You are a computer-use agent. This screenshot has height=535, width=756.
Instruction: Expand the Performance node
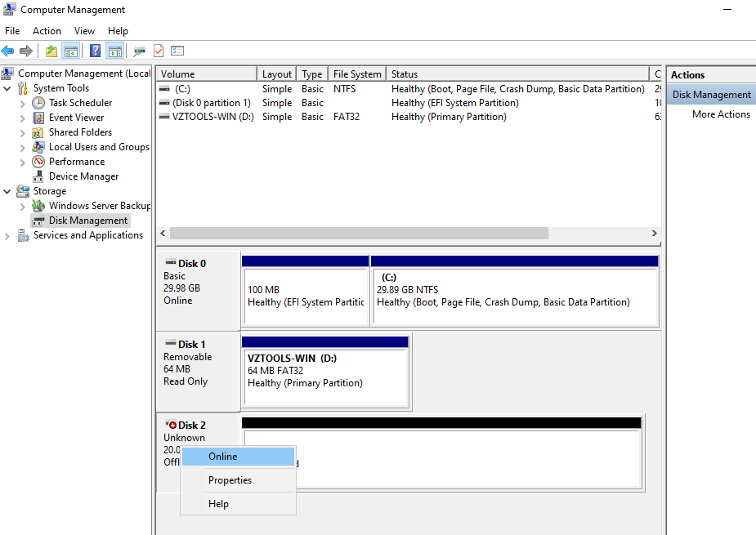22,163
